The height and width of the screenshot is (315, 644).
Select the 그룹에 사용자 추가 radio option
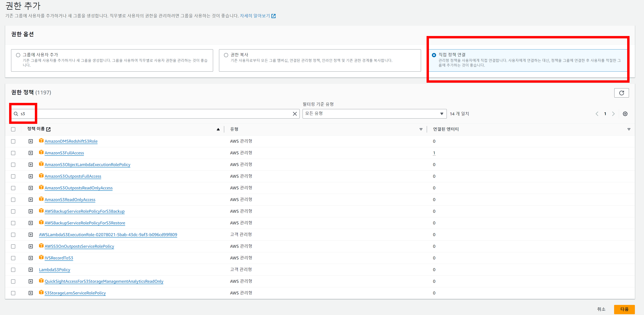coord(18,55)
